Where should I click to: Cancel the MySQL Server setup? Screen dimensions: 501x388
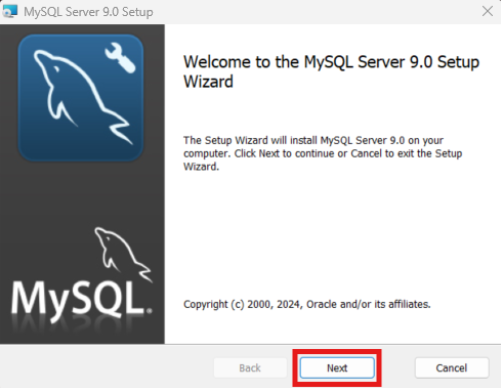(452, 368)
